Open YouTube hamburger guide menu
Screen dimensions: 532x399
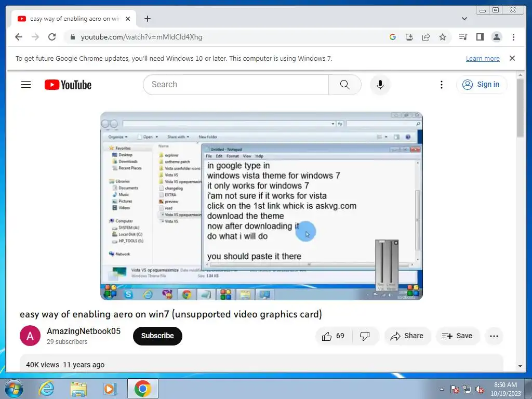26,85
